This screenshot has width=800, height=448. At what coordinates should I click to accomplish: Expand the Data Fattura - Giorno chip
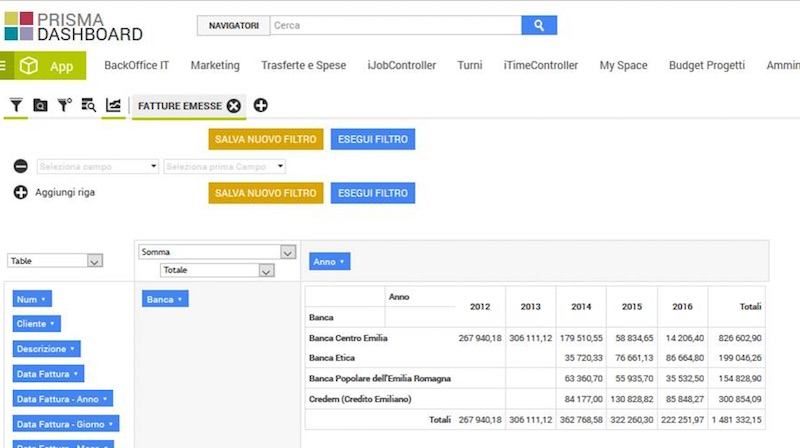pos(66,424)
